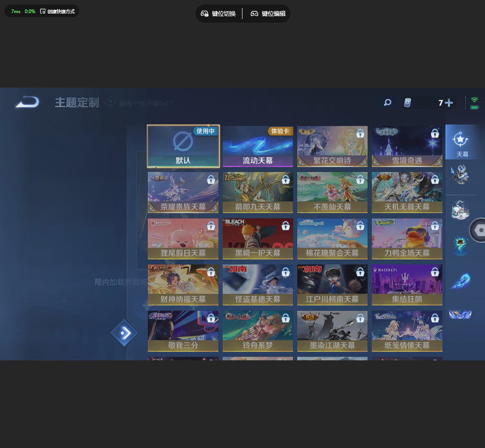Screen dimensions: 485x448
Task: Click the lock icon on 铃舟系梦
Action: click(x=285, y=318)
